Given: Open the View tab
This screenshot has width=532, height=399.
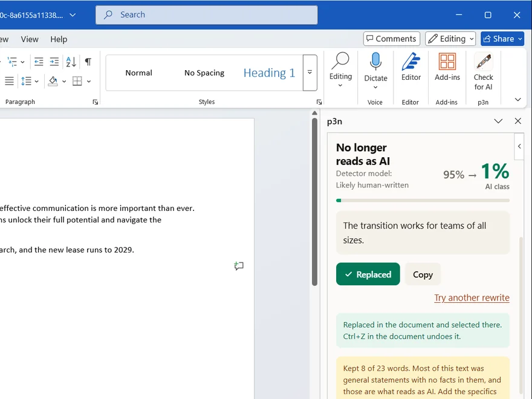Looking at the screenshot, I should tap(30, 39).
